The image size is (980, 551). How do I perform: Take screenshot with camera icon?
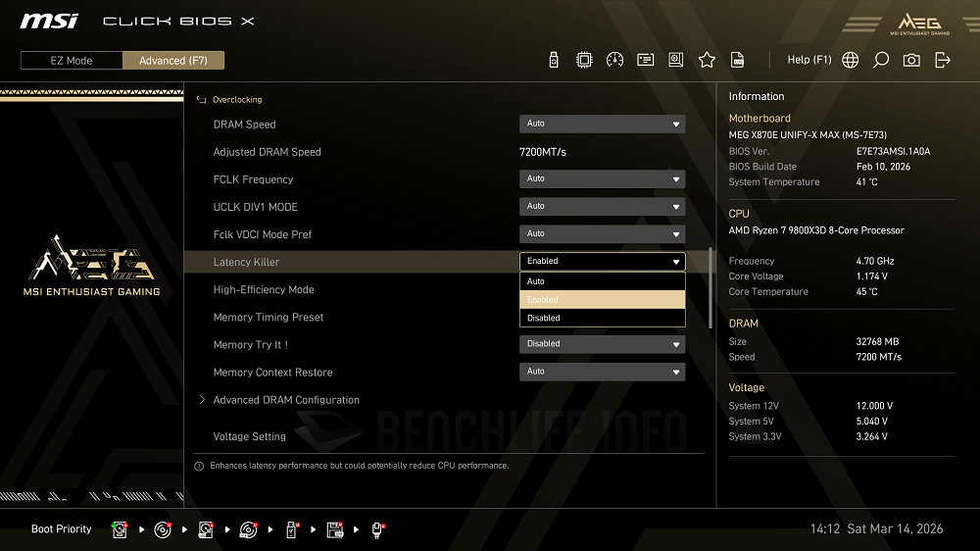911,60
